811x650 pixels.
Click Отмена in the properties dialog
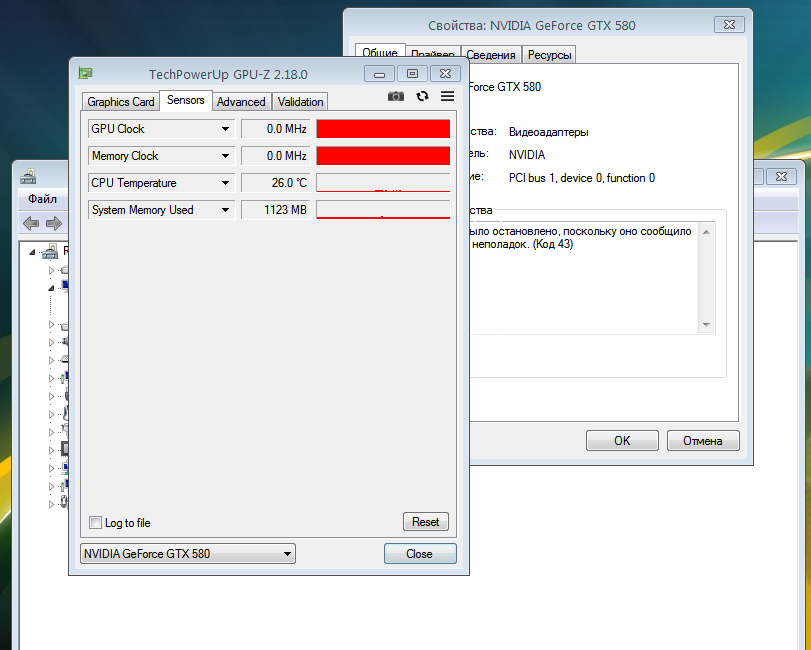click(x=703, y=441)
